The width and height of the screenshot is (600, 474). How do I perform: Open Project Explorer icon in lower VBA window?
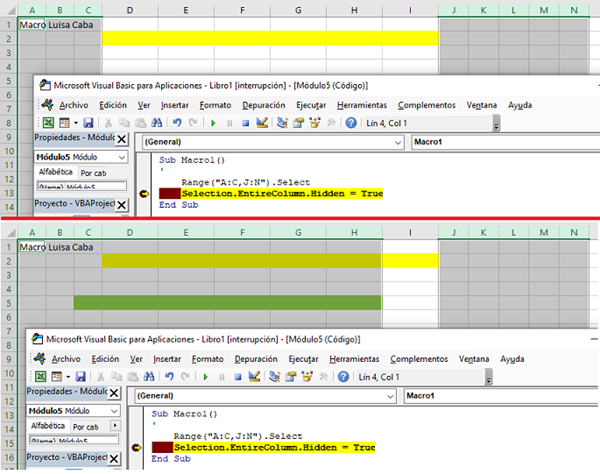[275, 376]
